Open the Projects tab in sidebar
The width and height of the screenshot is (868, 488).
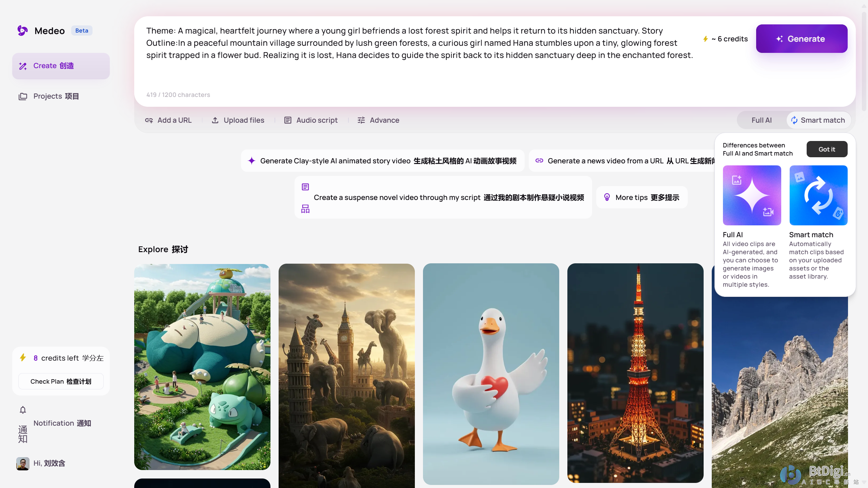coord(56,96)
